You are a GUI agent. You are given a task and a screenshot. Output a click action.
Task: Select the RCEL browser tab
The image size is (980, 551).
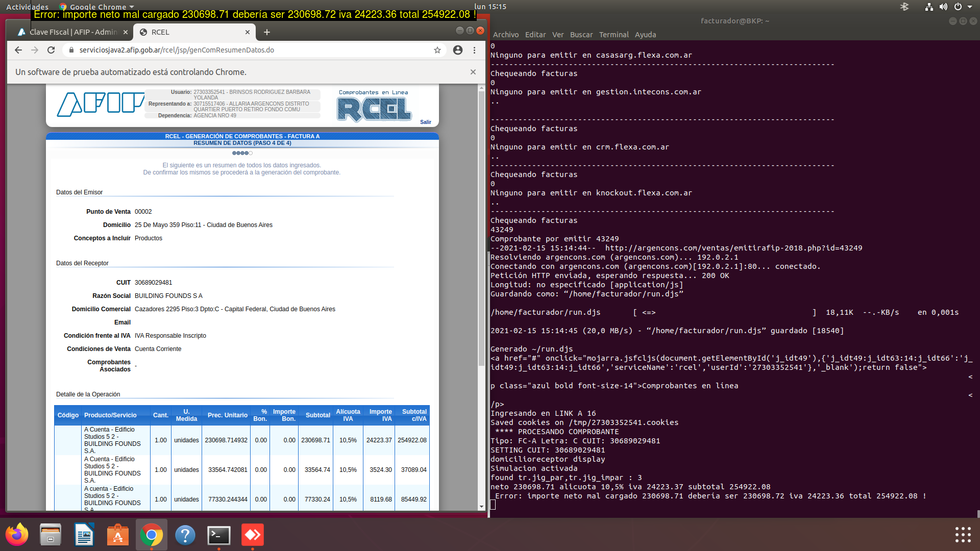[x=194, y=32]
